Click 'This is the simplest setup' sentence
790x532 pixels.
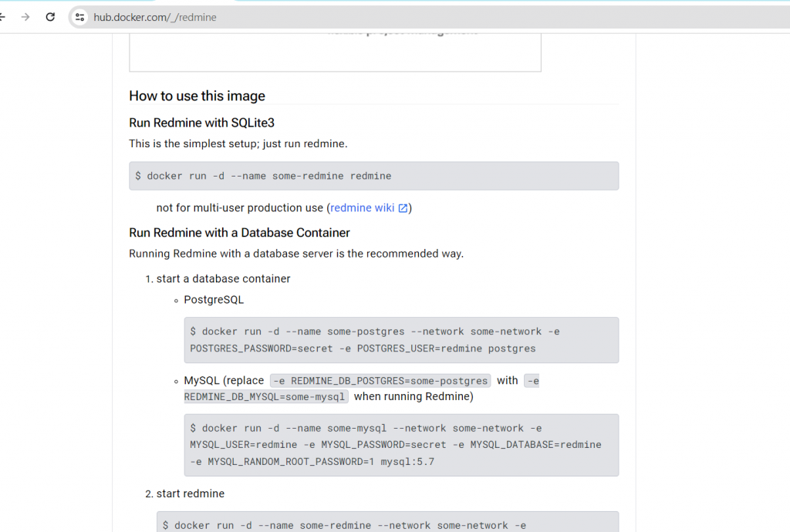click(x=238, y=144)
